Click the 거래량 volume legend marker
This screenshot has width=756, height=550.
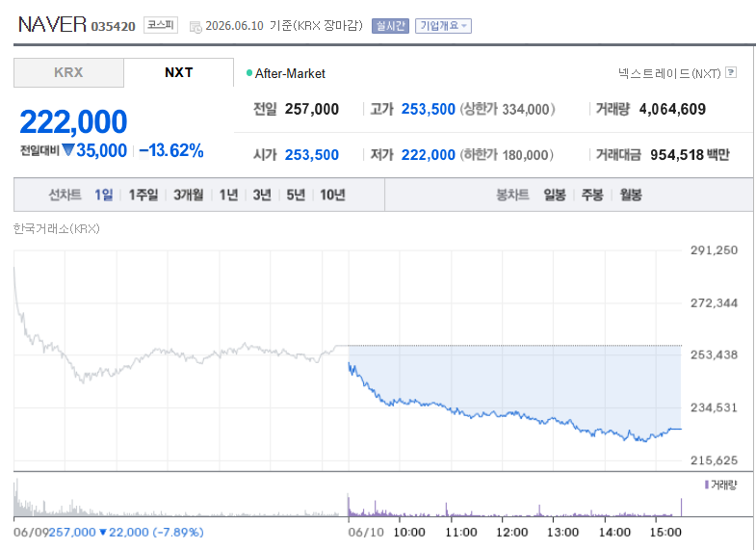706,485
